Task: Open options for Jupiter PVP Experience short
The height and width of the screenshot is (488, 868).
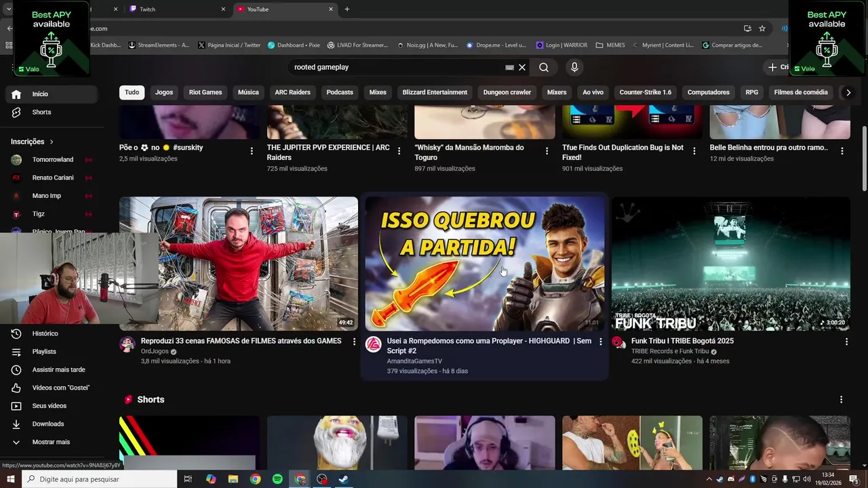Action: 399,151
